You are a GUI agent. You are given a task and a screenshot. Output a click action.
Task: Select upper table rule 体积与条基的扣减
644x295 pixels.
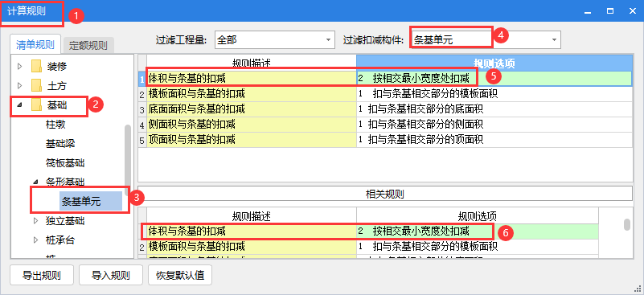click(252, 78)
